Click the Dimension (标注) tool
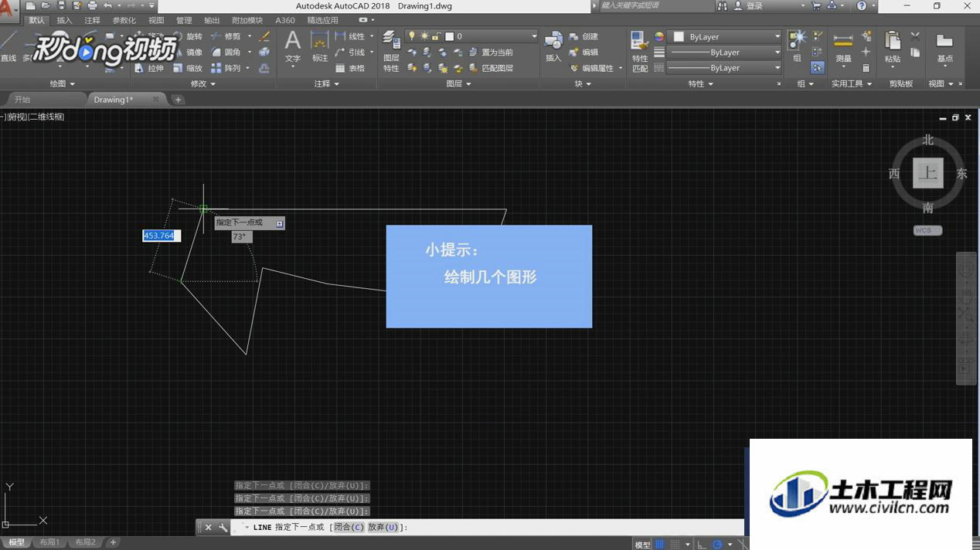The height and width of the screenshot is (550, 980). (320, 46)
